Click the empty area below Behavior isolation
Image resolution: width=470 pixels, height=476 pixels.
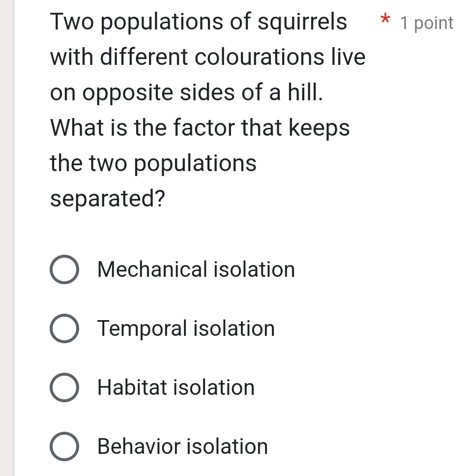click(x=221, y=470)
